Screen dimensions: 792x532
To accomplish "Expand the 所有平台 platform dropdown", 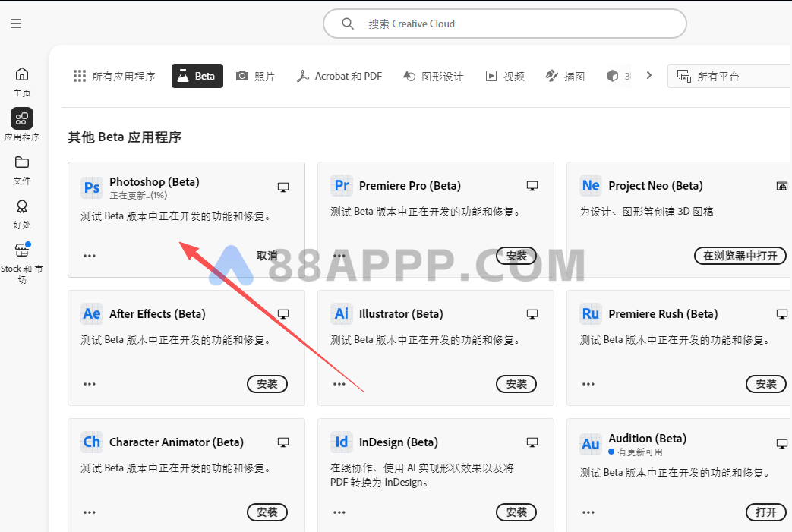I will pos(729,76).
